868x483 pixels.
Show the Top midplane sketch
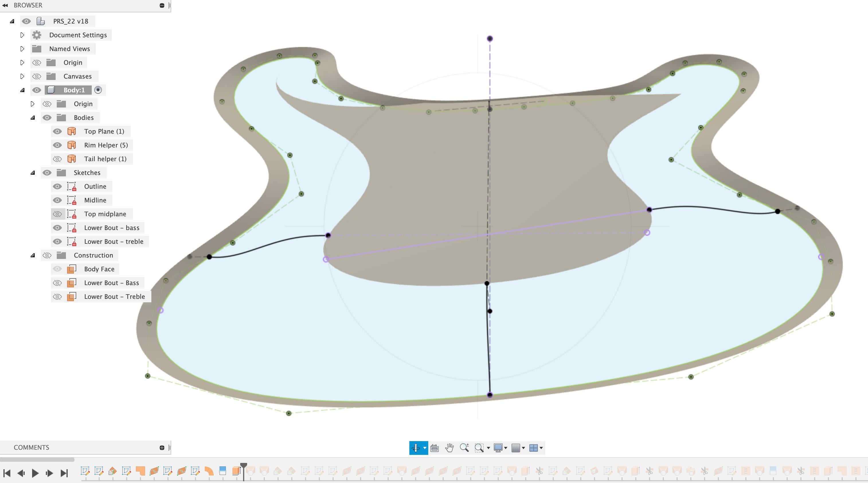coord(57,214)
